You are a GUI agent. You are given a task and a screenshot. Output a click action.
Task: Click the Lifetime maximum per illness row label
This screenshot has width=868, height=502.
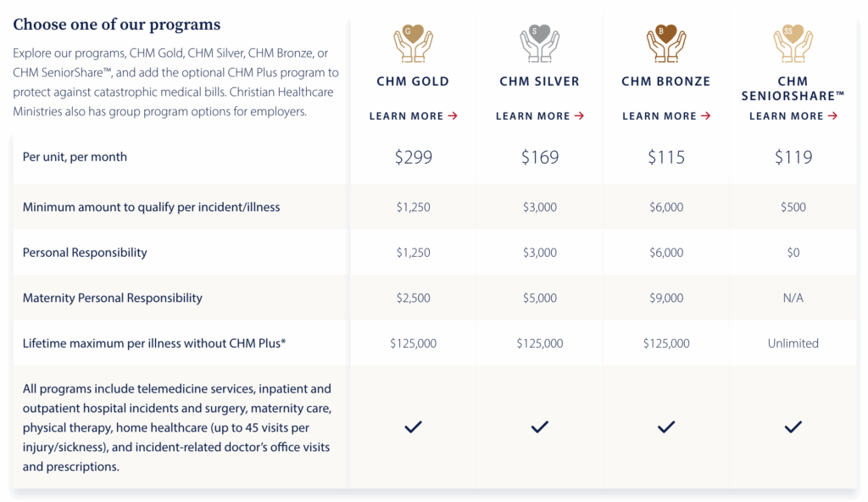[153, 343]
